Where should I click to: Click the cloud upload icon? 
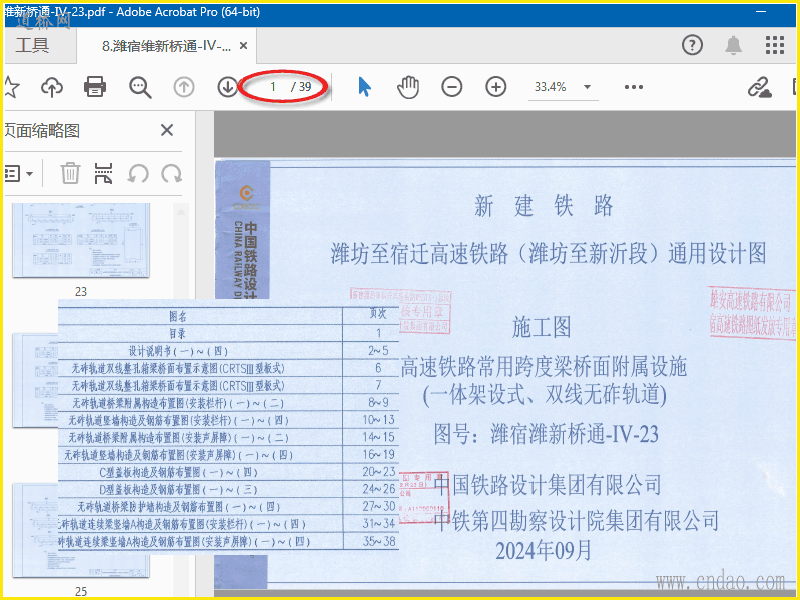(52, 87)
